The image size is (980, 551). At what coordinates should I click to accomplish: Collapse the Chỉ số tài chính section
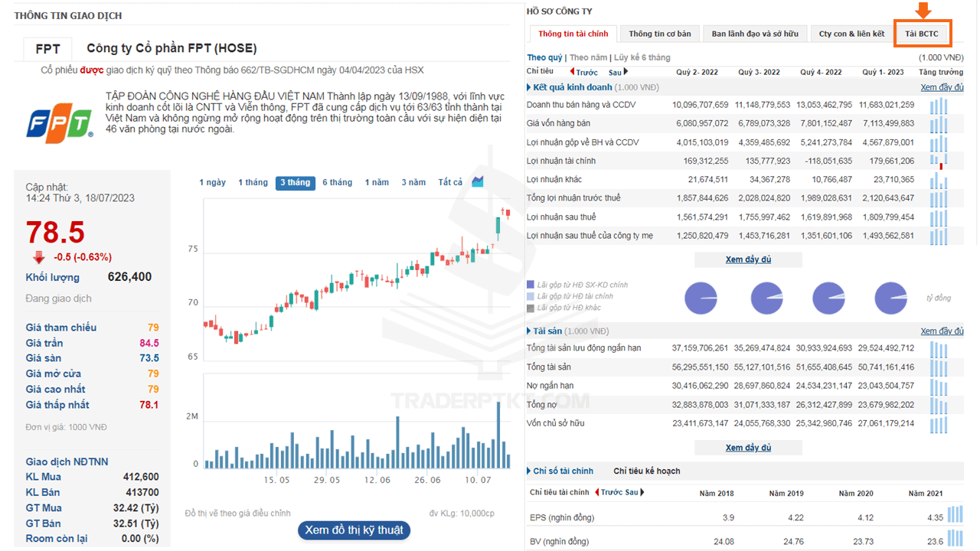(529, 471)
